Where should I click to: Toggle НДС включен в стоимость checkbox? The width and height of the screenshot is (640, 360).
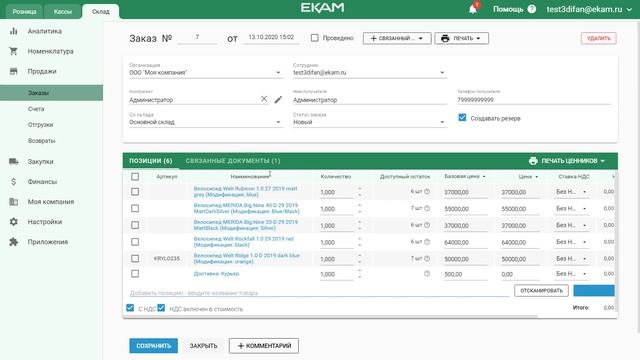161,308
